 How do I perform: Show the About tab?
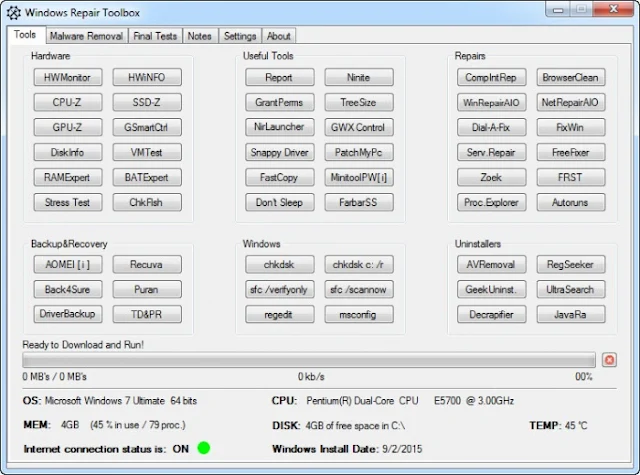coord(279,36)
